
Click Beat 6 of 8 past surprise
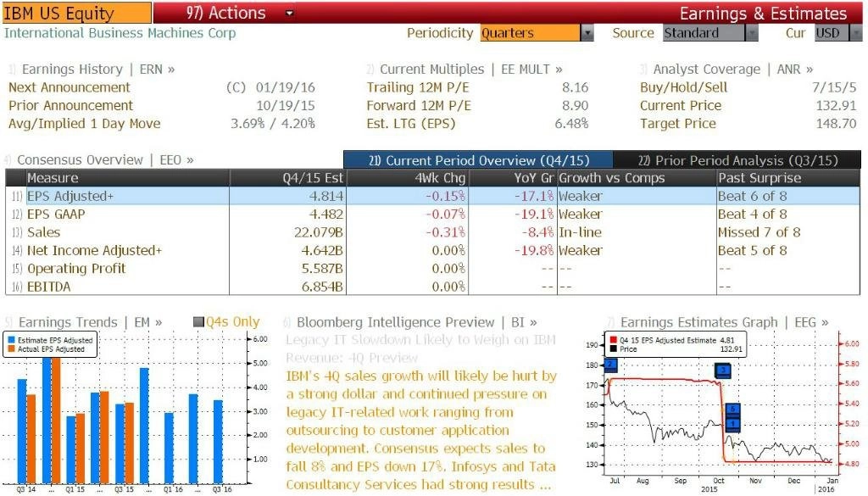753,196
